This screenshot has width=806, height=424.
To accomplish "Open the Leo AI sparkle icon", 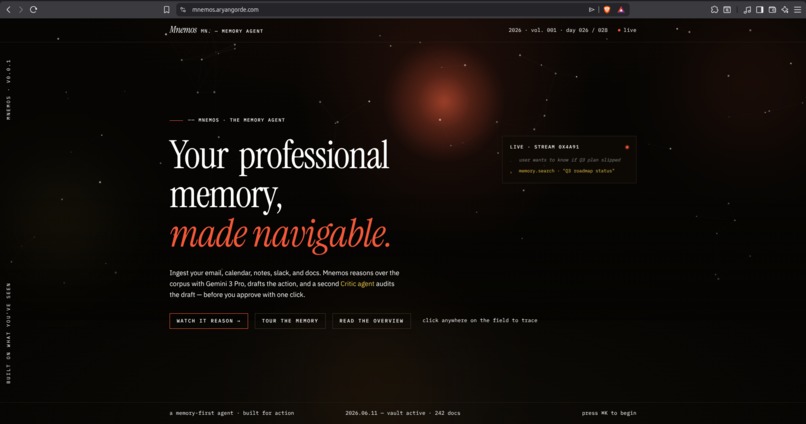I will (x=784, y=9).
